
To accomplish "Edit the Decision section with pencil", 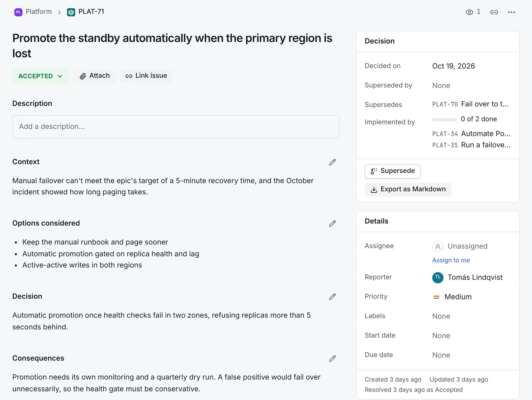I will pos(332,297).
